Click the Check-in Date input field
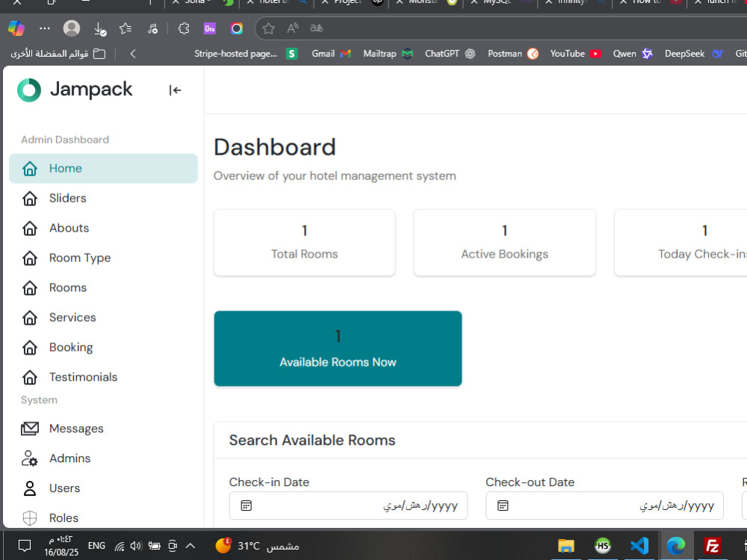 coord(348,505)
